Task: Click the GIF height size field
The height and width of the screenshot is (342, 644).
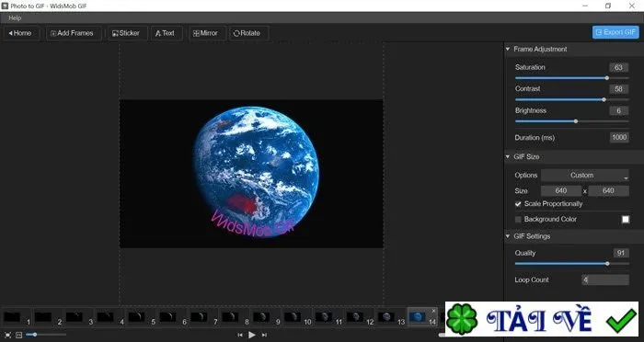Action: pos(608,191)
